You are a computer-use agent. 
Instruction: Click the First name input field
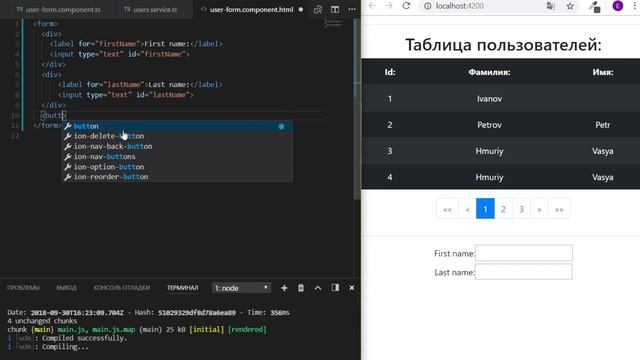[x=524, y=253]
